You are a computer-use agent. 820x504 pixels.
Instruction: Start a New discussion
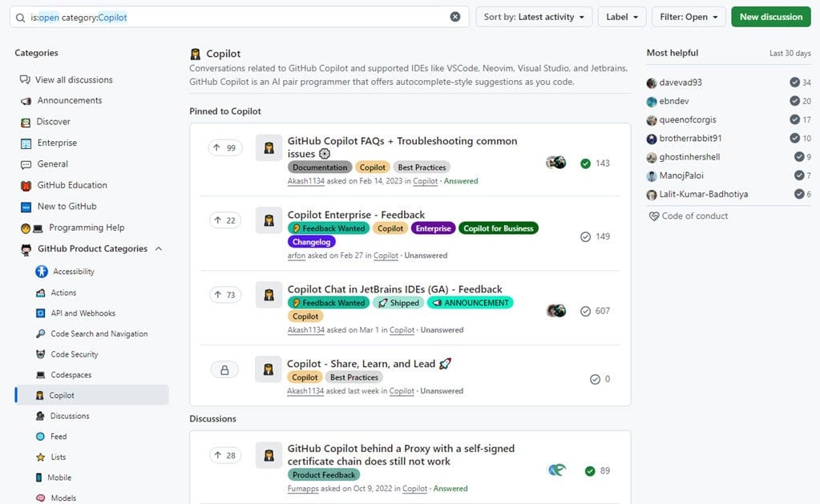770,17
